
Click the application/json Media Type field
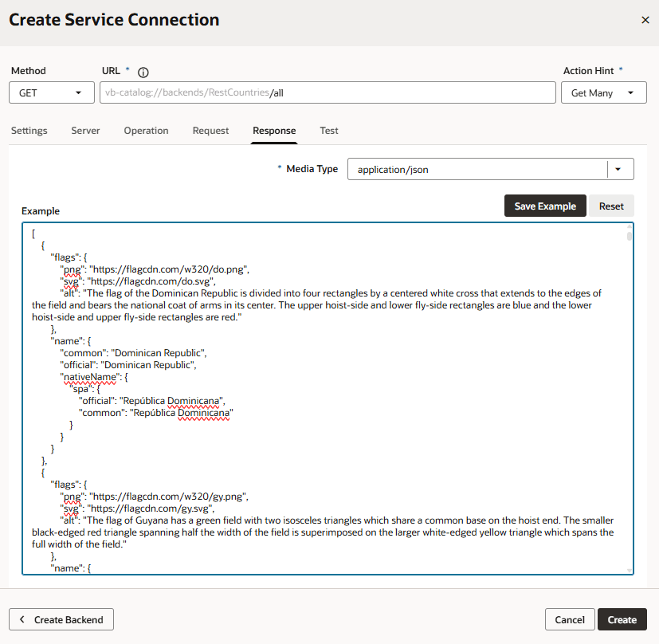click(x=477, y=169)
